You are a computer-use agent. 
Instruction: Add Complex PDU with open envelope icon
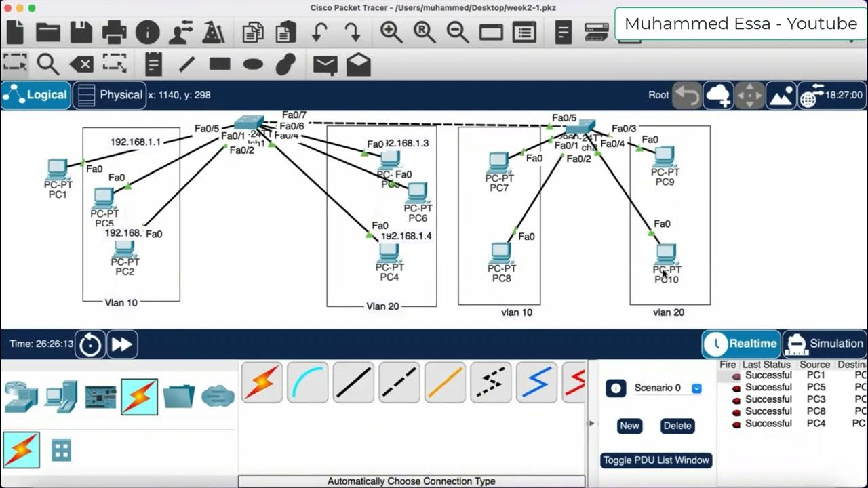point(359,64)
